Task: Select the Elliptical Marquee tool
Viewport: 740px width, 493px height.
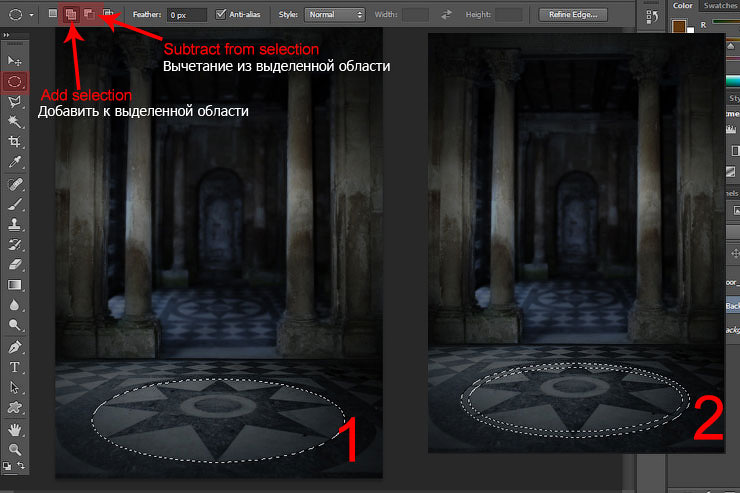Action: pos(15,82)
